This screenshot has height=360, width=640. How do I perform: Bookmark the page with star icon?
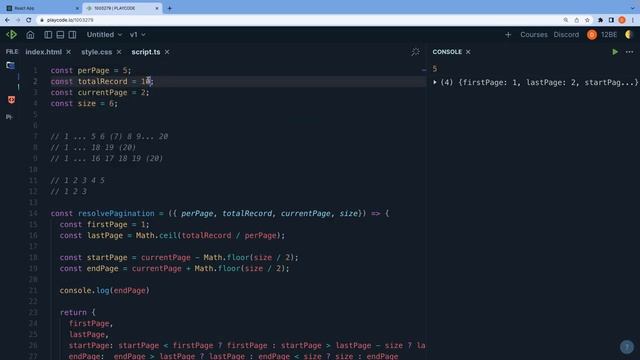587,20
